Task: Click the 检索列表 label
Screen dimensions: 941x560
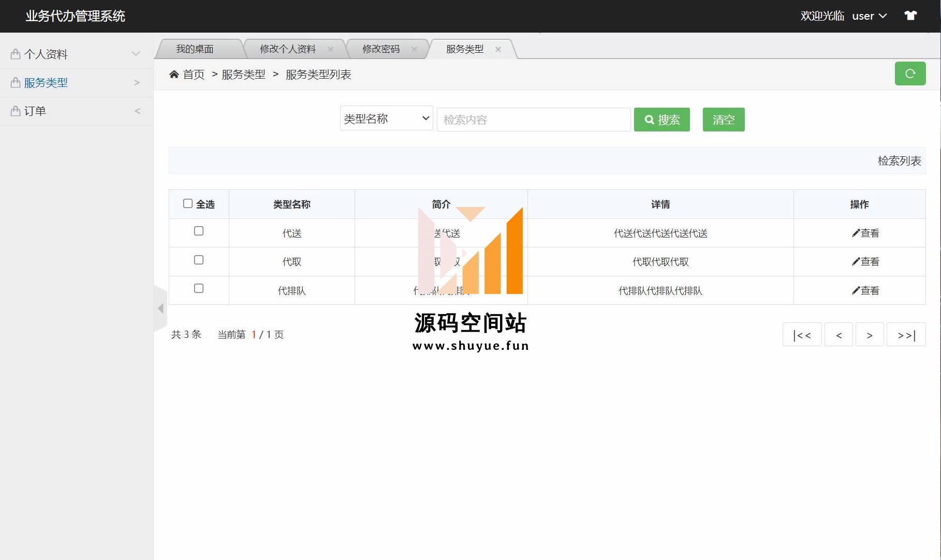Action: pyautogui.click(x=899, y=161)
